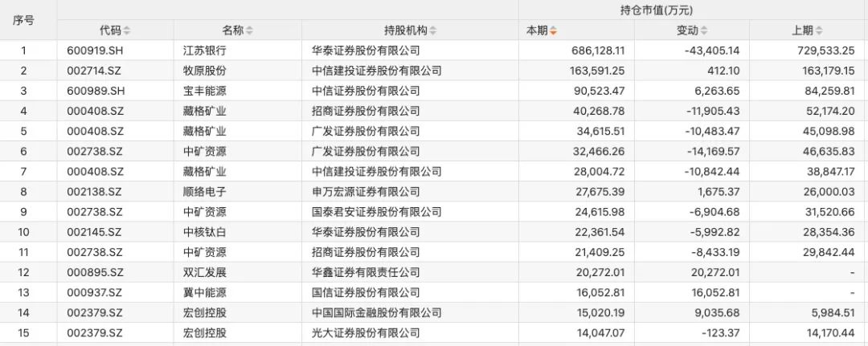Image resolution: width=868 pixels, height=346 pixels.
Task: Click the 序号 column header
Action: pos(23,20)
